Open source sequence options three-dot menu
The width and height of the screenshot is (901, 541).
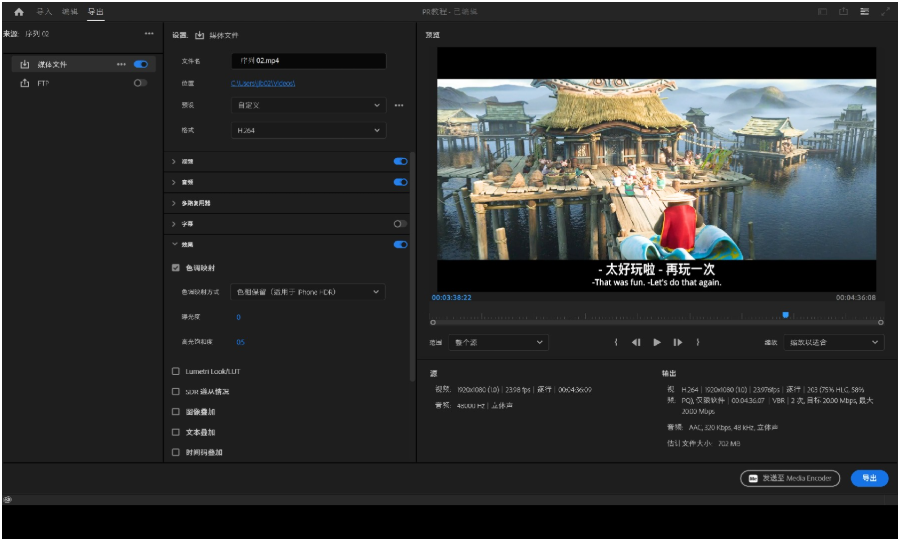click(149, 33)
